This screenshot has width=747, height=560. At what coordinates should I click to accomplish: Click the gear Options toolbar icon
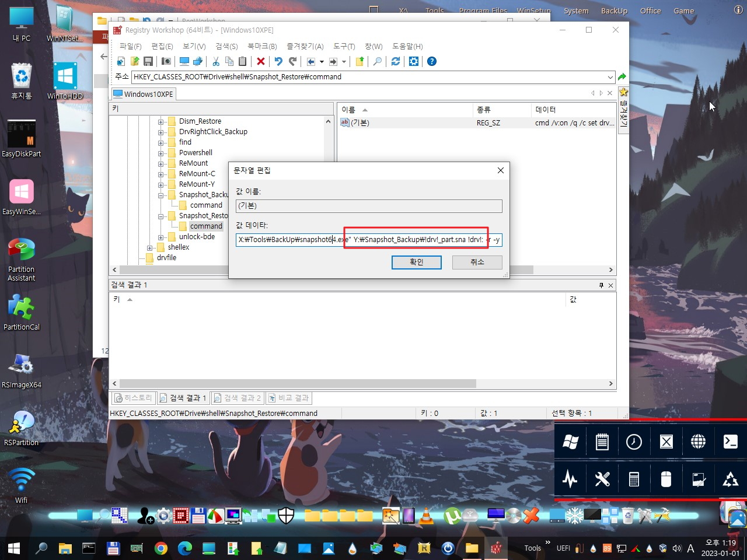pyautogui.click(x=414, y=61)
